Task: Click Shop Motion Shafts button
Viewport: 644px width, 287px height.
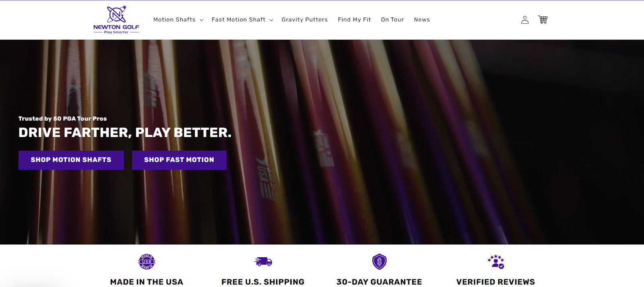Action: [71, 160]
